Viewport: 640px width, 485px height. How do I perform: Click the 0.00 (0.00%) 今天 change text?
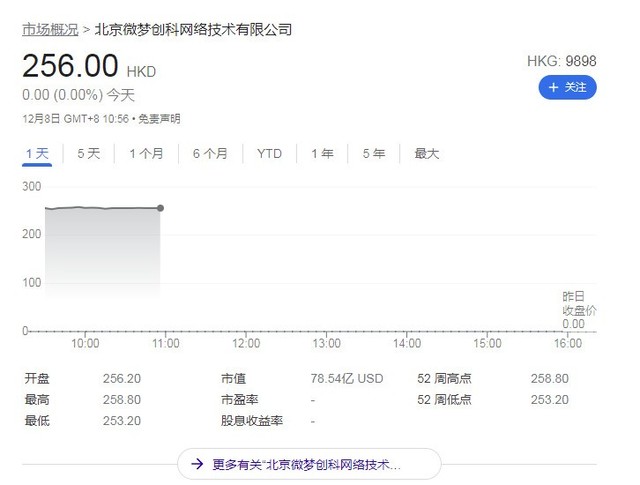point(78,95)
